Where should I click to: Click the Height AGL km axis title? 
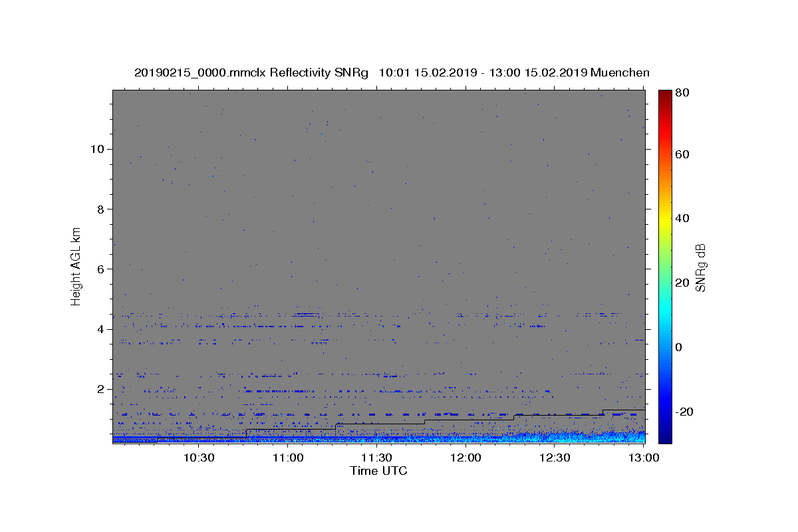76,265
